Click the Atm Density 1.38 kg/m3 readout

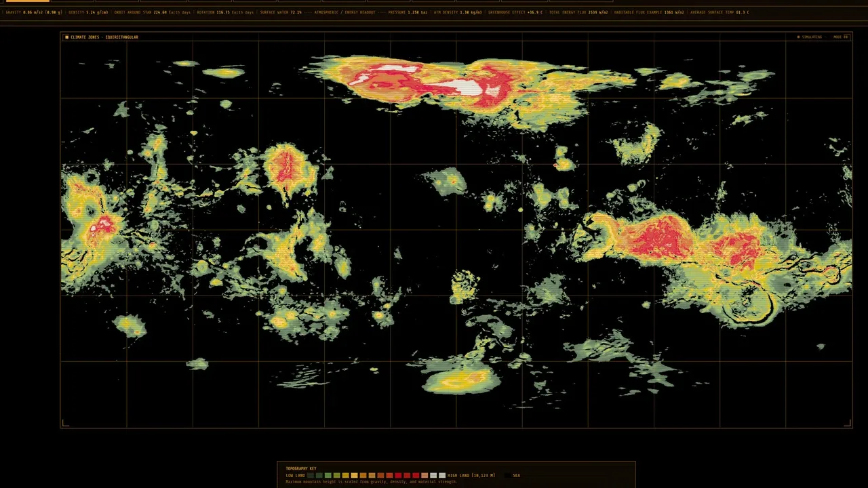click(458, 12)
